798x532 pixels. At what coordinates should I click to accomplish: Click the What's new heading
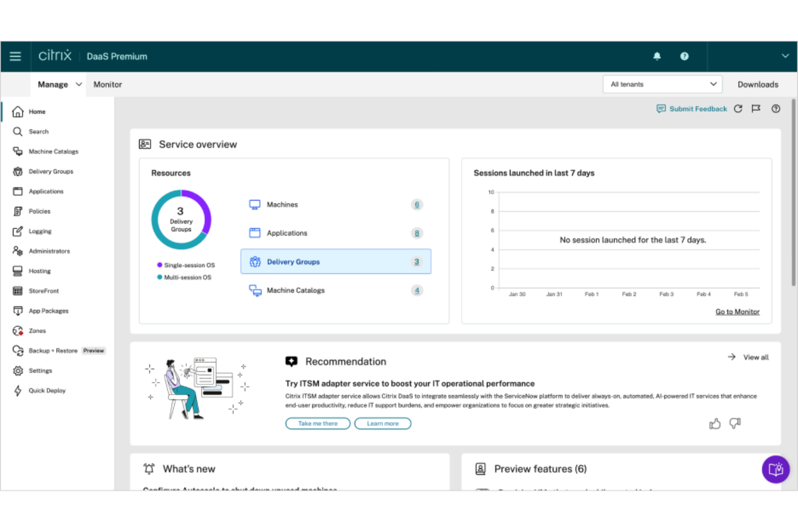coord(189,469)
